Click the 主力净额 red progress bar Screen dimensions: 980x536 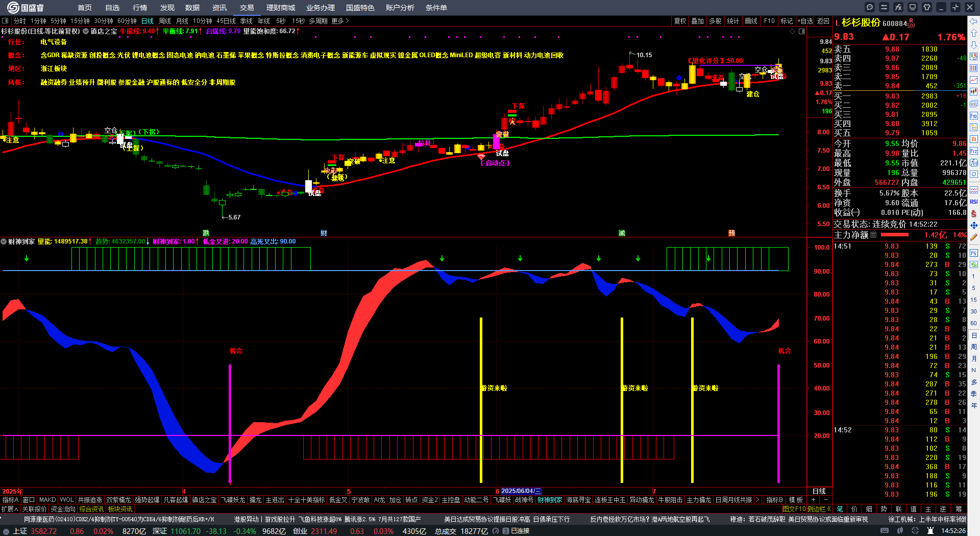[x=895, y=235]
